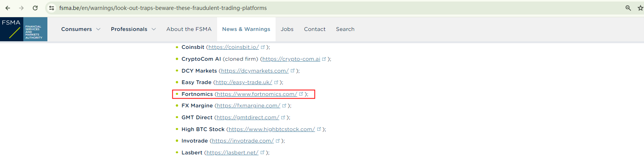This screenshot has width=644, height=159.
Task: Expand the Consumers dropdown menu
Action: (81, 29)
